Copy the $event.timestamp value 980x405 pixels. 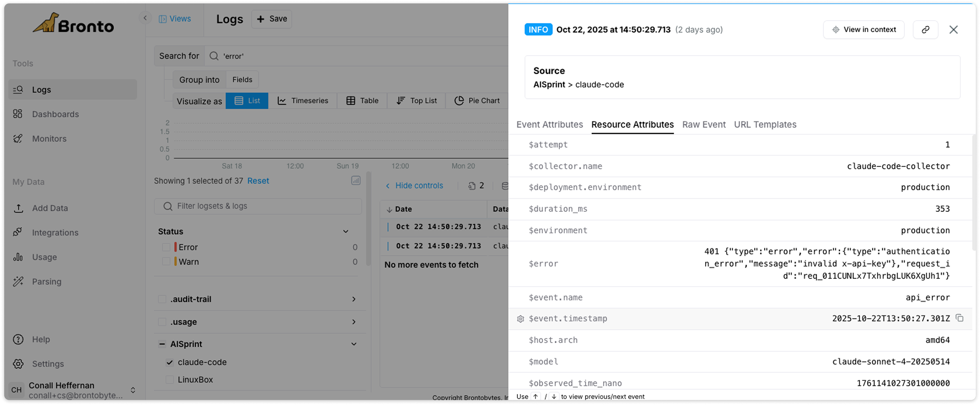coord(959,318)
